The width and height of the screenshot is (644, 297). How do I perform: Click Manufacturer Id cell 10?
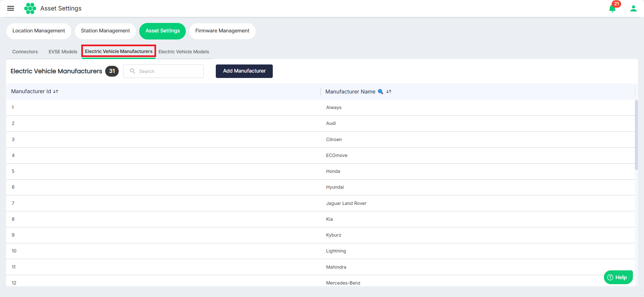14,251
